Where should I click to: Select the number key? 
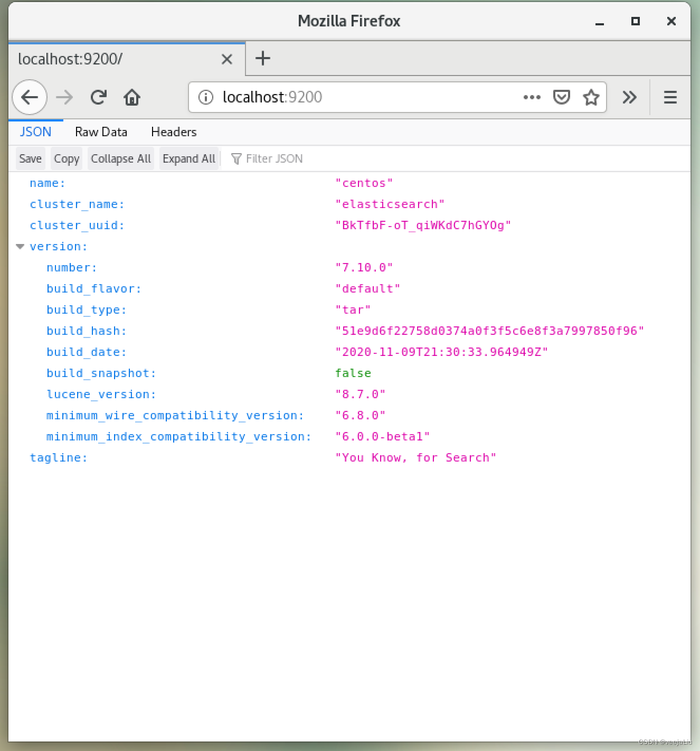(72, 268)
